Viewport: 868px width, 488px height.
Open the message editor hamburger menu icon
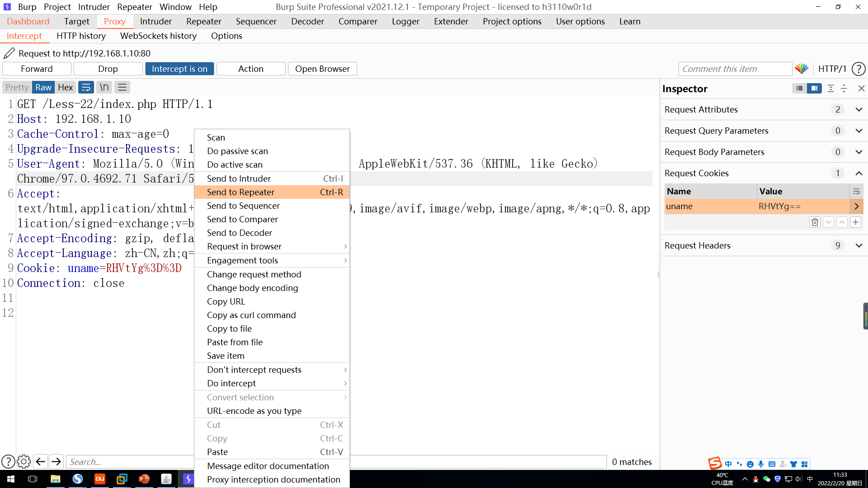click(x=122, y=87)
